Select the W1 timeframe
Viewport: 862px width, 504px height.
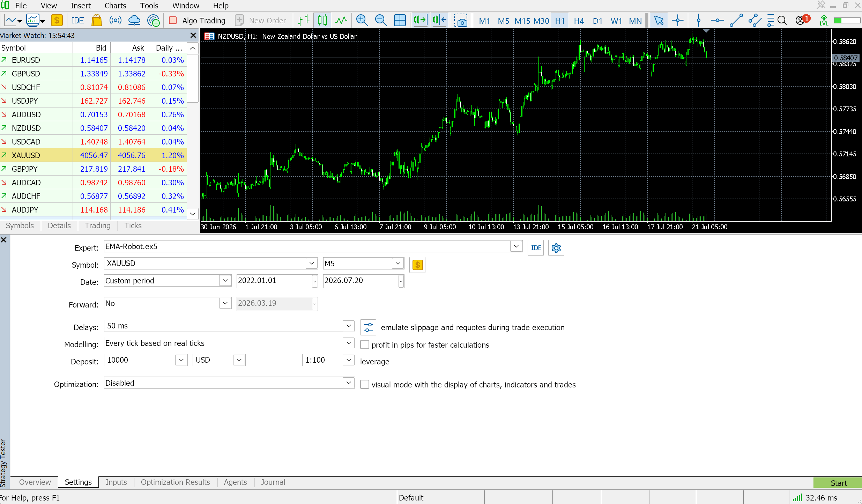[616, 21]
